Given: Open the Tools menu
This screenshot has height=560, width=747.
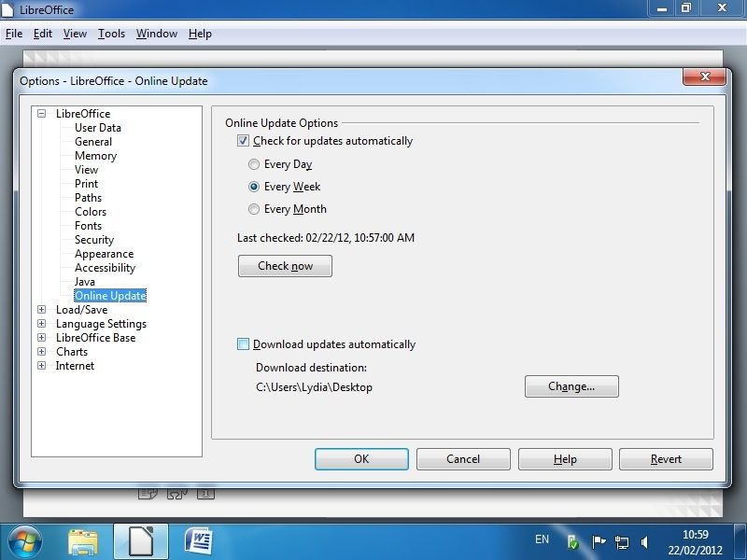Looking at the screenshot, I should (111, 34).
